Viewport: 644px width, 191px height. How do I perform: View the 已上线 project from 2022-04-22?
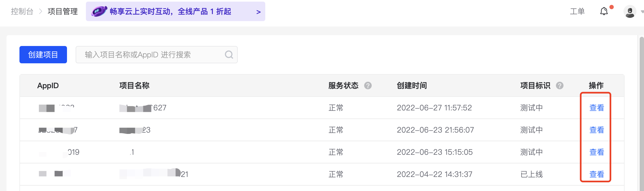click(596, 174)
